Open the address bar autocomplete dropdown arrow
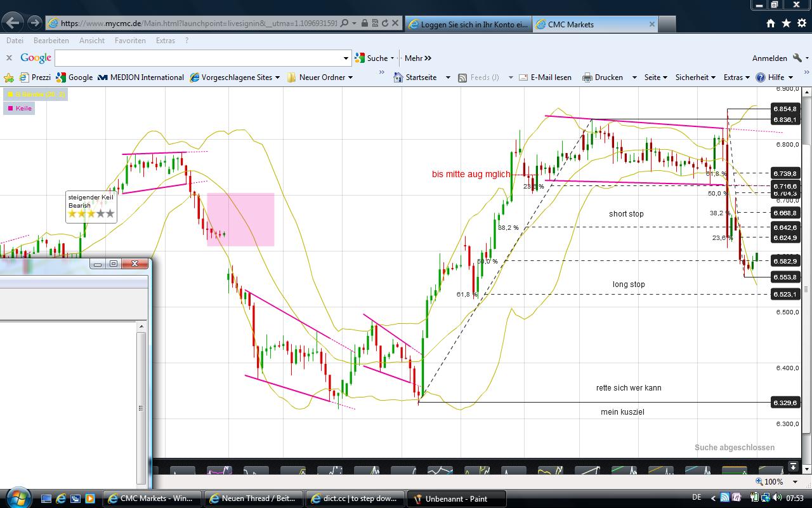This screenshot has width=812, height=508. tap(354, 23)
